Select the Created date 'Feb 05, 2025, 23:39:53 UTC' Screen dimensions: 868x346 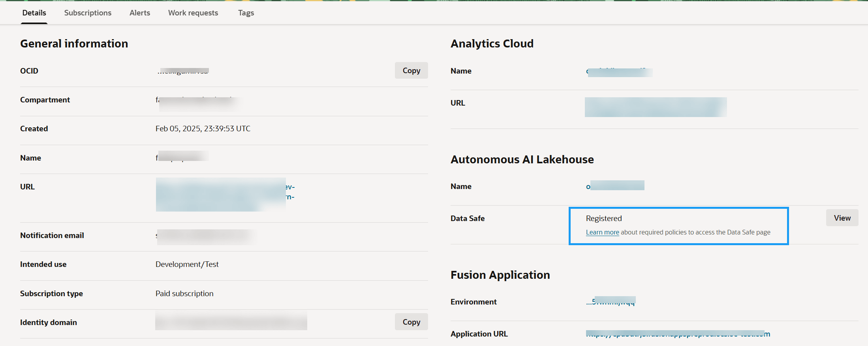pos(203,129)
